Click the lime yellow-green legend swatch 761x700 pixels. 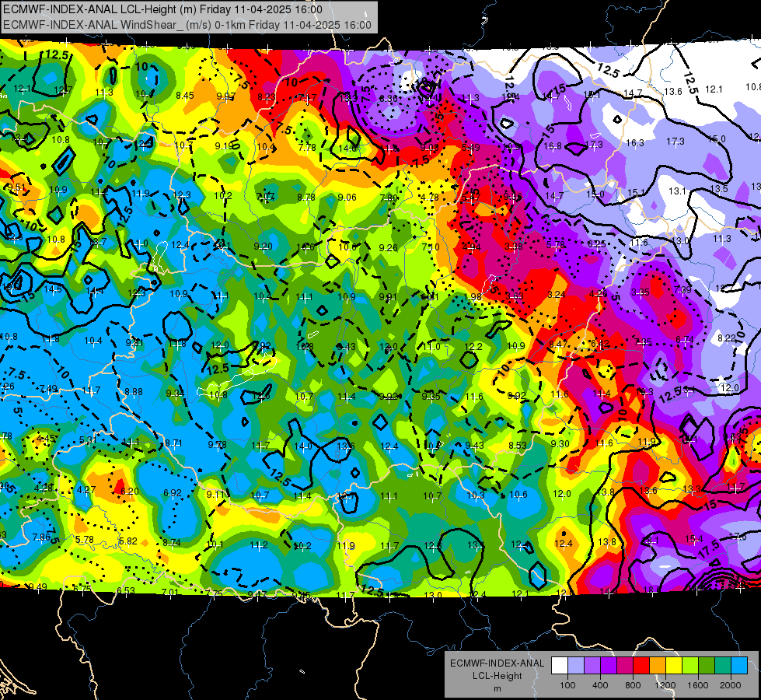(x=690, y=666)
